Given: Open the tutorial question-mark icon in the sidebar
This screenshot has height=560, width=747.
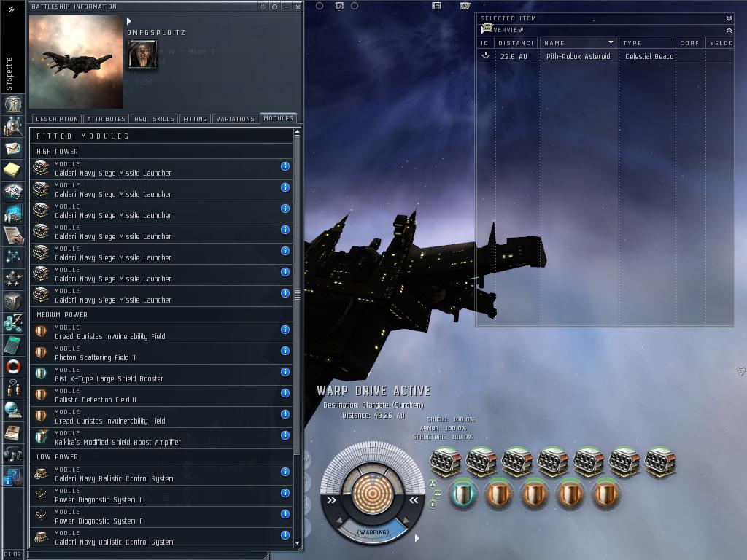Looking at the screenshot, I should tap(12, 476).
